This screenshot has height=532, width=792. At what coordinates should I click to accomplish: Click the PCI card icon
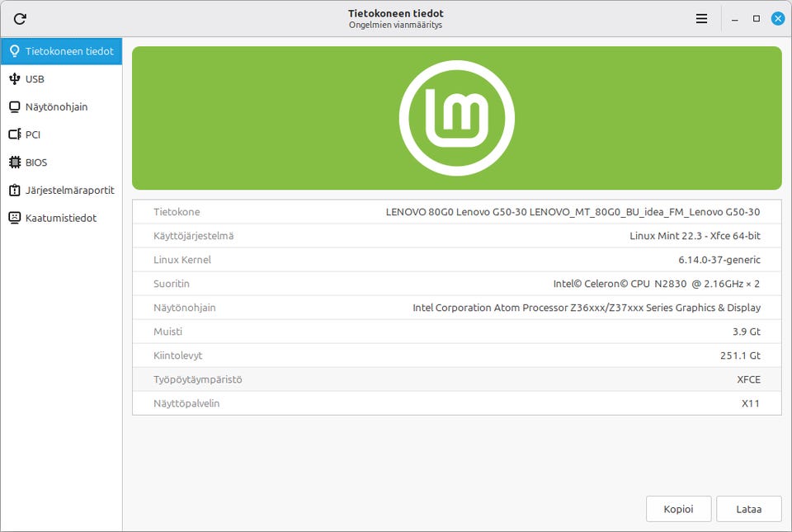(x=15, y=134)
